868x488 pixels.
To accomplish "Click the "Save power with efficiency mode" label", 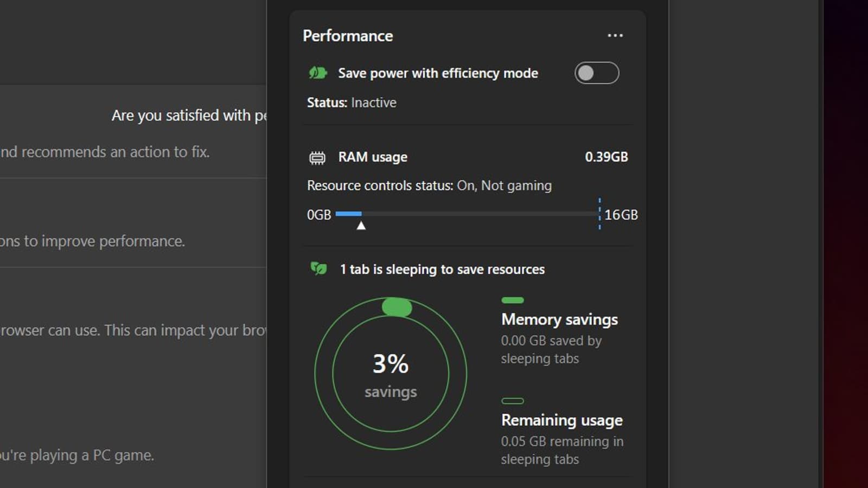I will (x=438, y=73).
